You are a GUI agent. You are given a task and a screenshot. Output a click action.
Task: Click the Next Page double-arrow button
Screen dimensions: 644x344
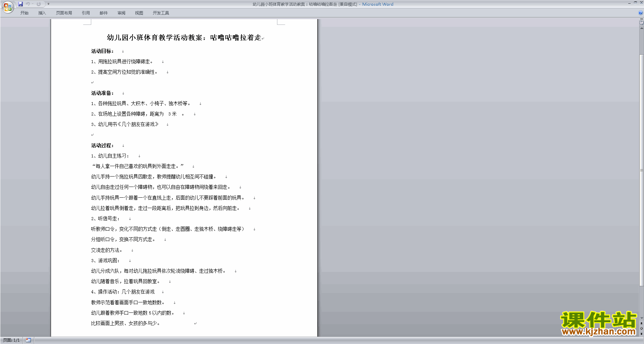pos(641,334)
